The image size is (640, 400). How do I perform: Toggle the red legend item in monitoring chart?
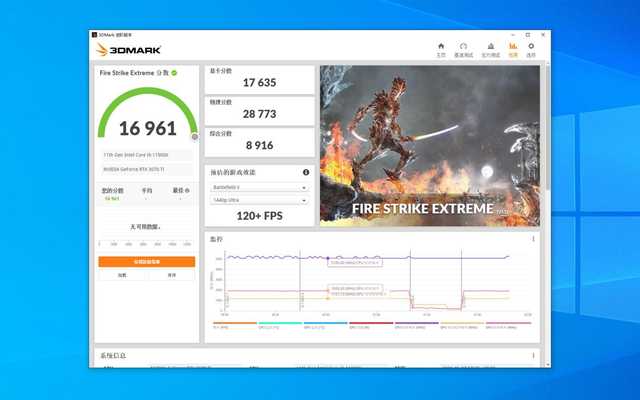click(371, 325)
